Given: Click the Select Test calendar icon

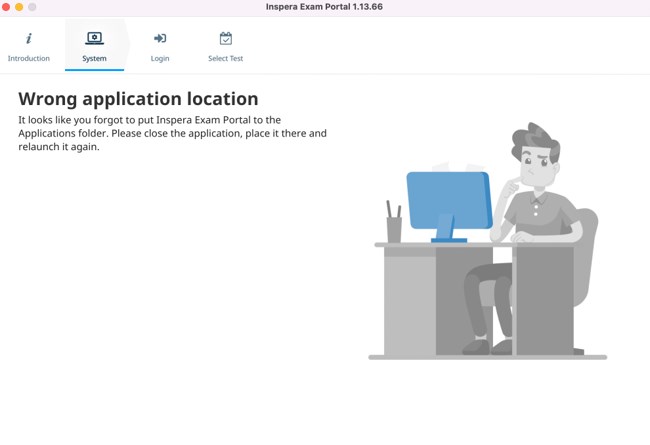Looking at the screenshot, I should click(226, 39).
